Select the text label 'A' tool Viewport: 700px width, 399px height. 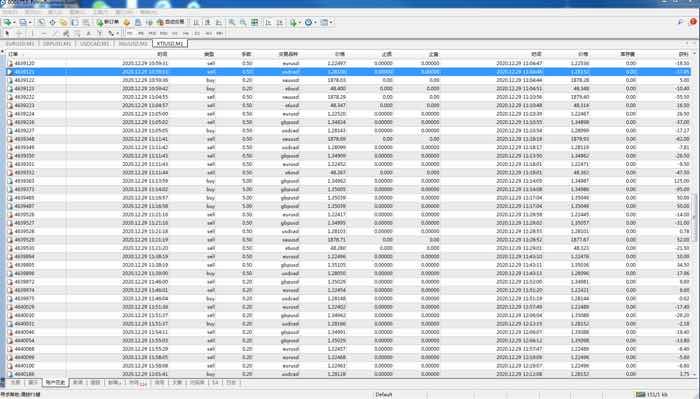[x=88, y=33]
